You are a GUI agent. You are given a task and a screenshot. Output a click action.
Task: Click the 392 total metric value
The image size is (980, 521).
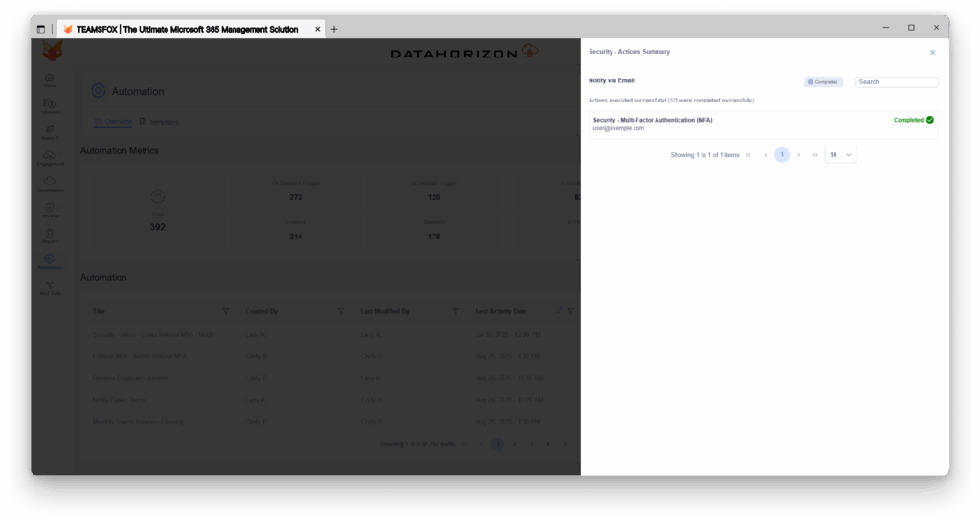click(158, 227)
